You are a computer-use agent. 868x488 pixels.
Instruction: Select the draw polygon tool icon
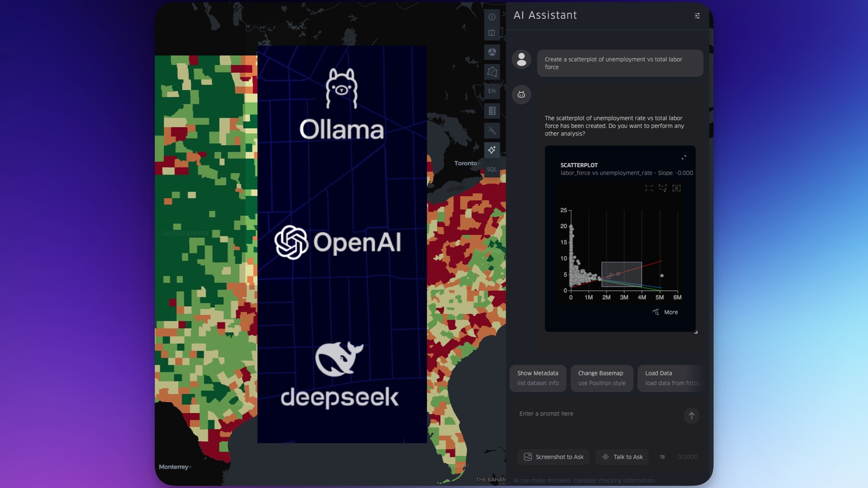[492, 72]
